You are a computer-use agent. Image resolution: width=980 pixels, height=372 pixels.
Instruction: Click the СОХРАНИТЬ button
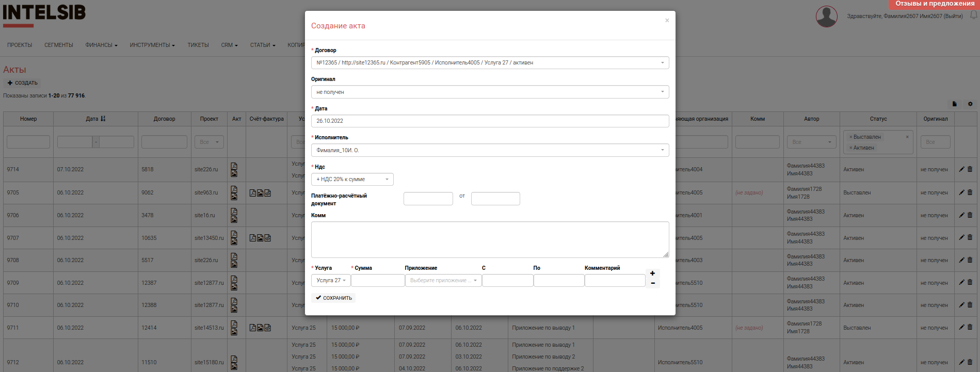[x=333, y=298]
